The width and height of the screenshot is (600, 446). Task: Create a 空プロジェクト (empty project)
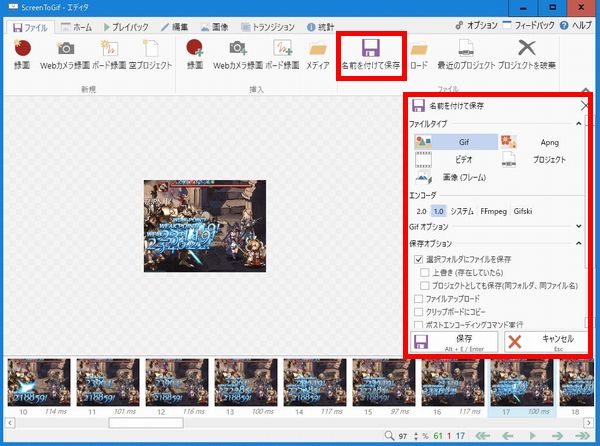click(x=150, y=54)
